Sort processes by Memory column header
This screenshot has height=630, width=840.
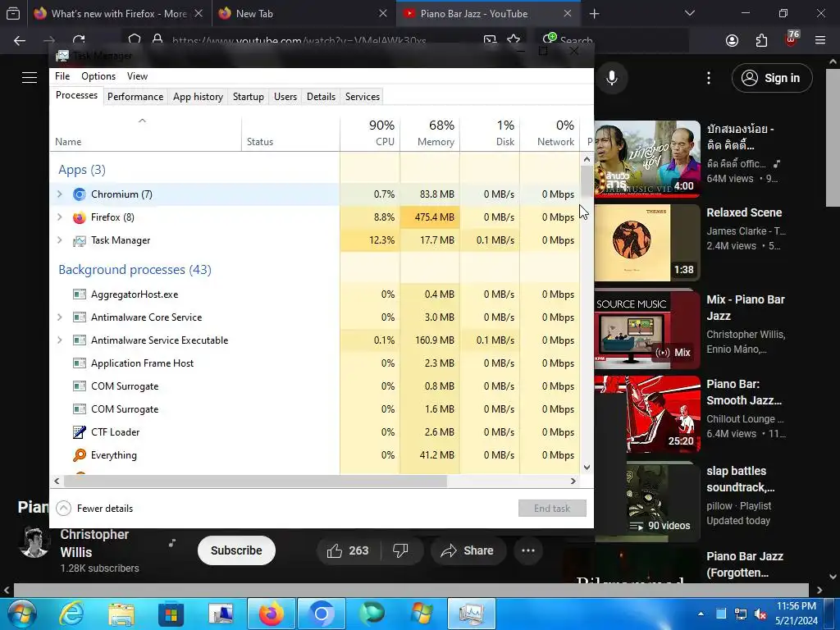pyautogui.click(x=430, y=132)
